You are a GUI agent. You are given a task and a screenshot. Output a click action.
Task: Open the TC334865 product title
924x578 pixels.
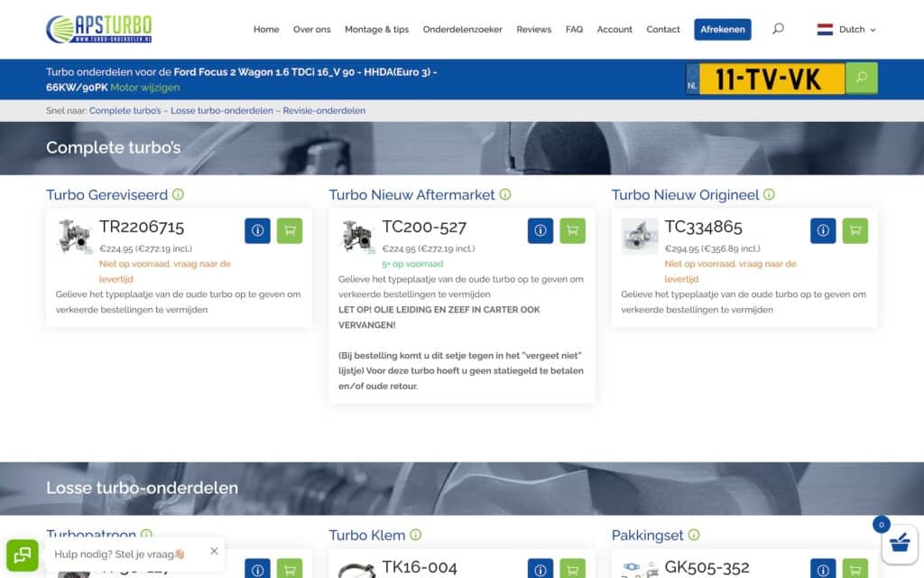[x=703, y=227]
